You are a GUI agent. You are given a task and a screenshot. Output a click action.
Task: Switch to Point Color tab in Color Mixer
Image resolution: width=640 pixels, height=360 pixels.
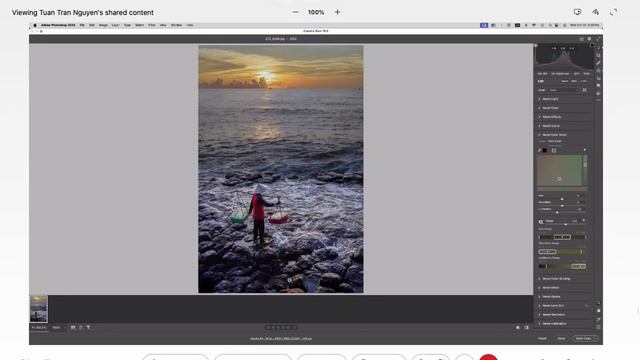[555, 141]
